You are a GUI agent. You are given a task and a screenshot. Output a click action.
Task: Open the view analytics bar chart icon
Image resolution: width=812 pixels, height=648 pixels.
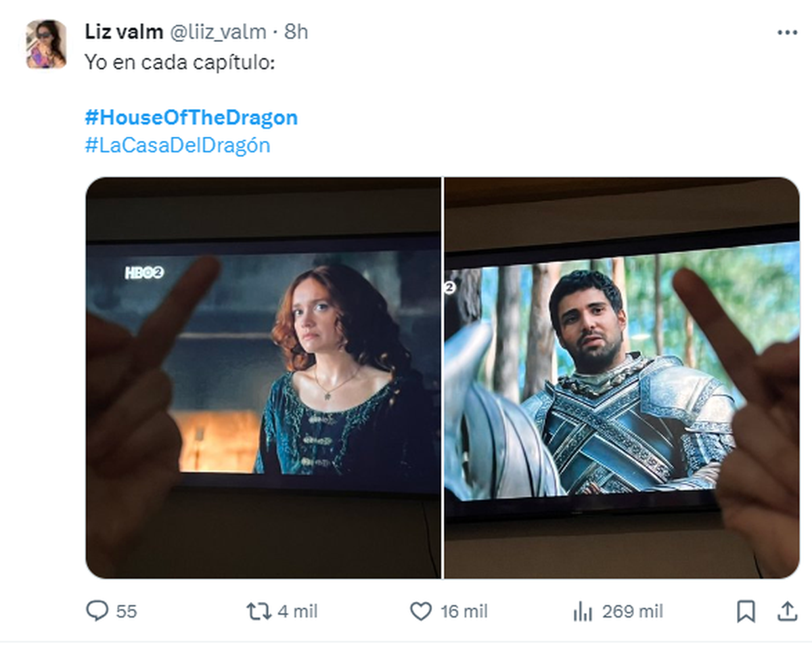pyautogui.click(x=582, y=612)
